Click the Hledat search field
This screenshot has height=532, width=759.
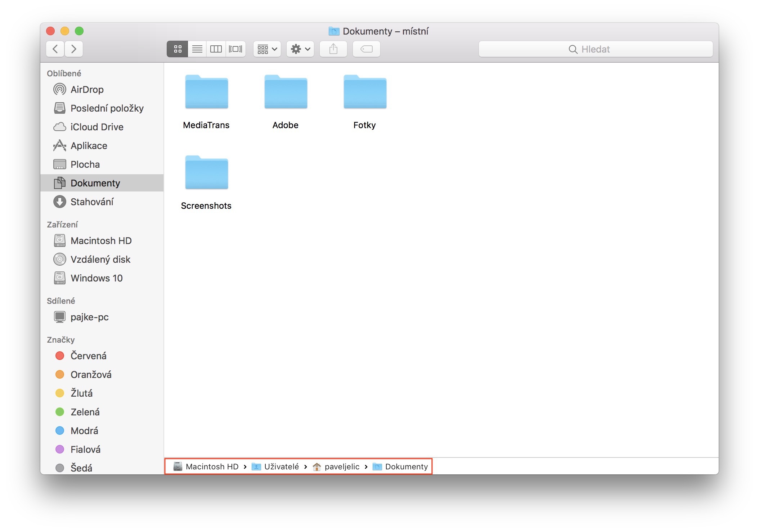tap(595, 49)
